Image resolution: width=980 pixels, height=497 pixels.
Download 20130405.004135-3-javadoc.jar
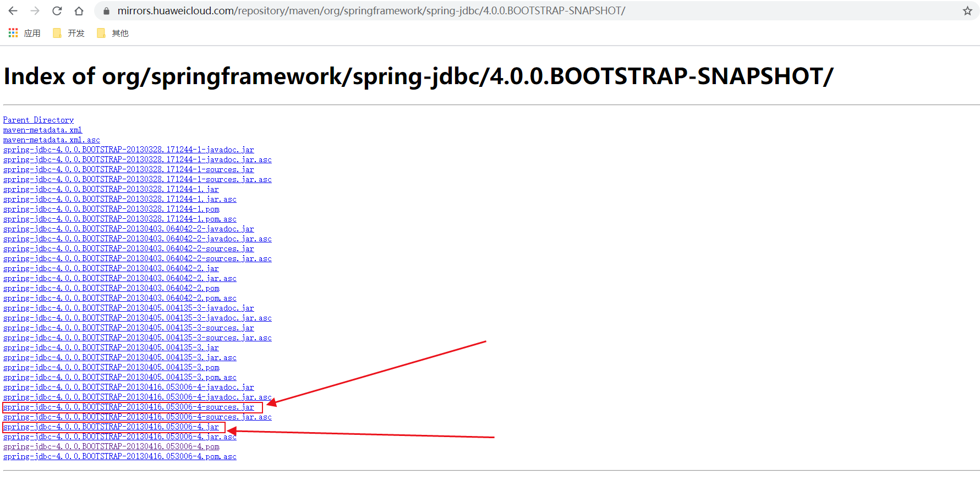[x=129, y=308]
